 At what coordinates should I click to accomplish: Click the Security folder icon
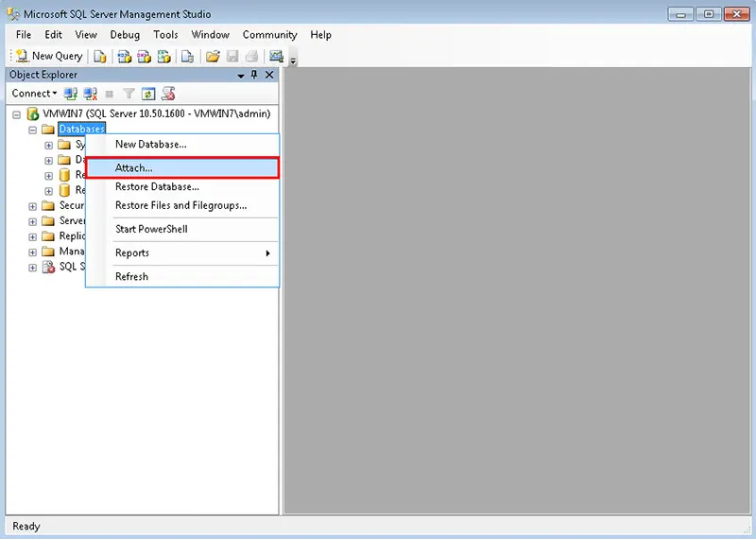pos(48,205)
